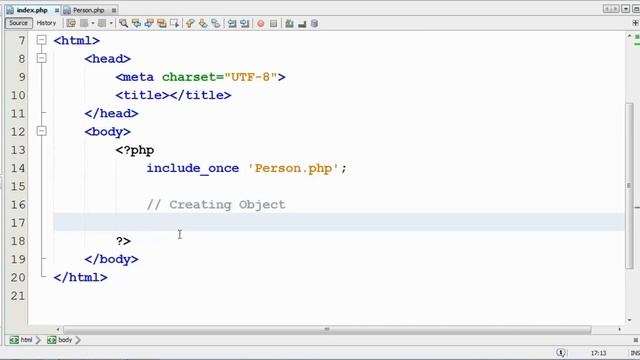
Task: Open the Back navigation dropdown arrow
Action: click(x=93, y=23)
